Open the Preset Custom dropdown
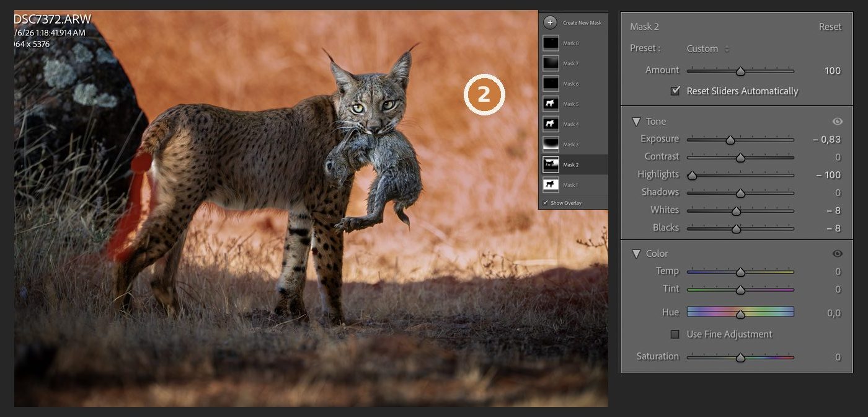 (x=708, y=48)
